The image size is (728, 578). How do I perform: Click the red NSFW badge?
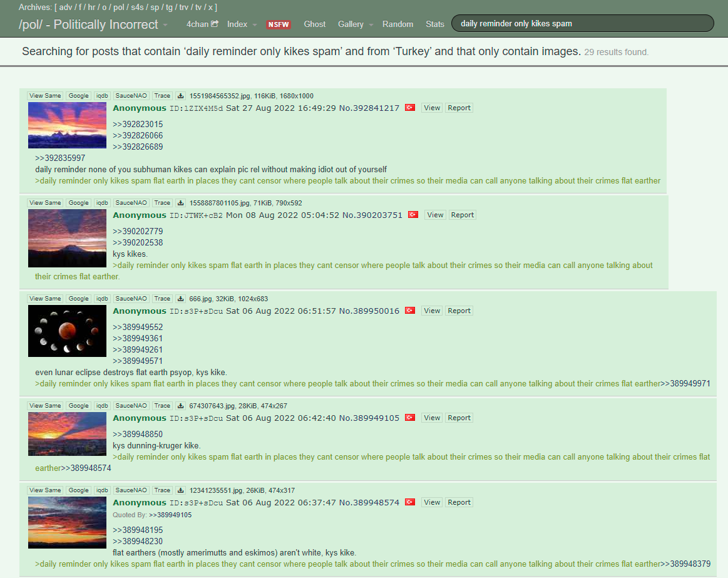pyautogui.click(x=279, y=24)
